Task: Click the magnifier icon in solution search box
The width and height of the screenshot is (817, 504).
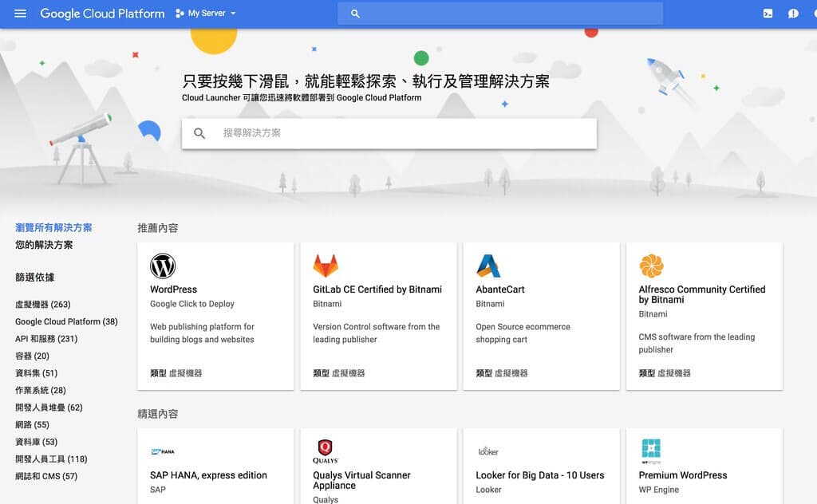Action: pyautogui.click(x=199, y=133)
